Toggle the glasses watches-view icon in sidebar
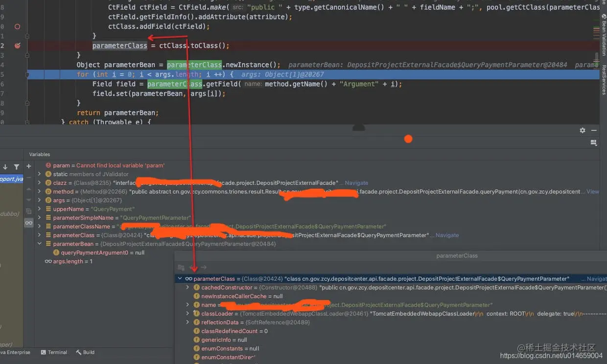Image resolution: width=607 pixels, height=364 pixels. point(29,223)
